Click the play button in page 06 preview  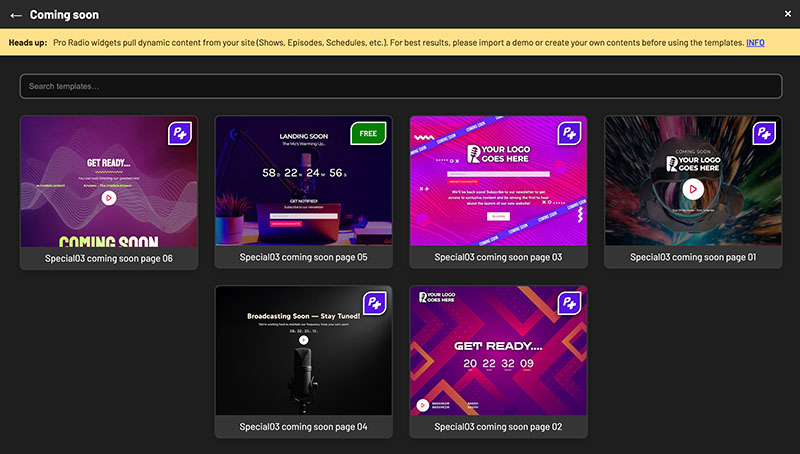108,198
